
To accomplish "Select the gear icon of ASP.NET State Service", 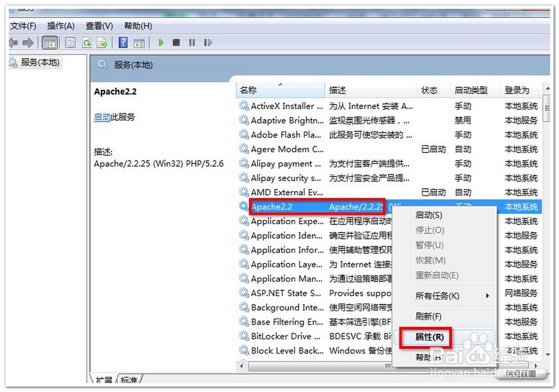I will (x=244, y=293).
